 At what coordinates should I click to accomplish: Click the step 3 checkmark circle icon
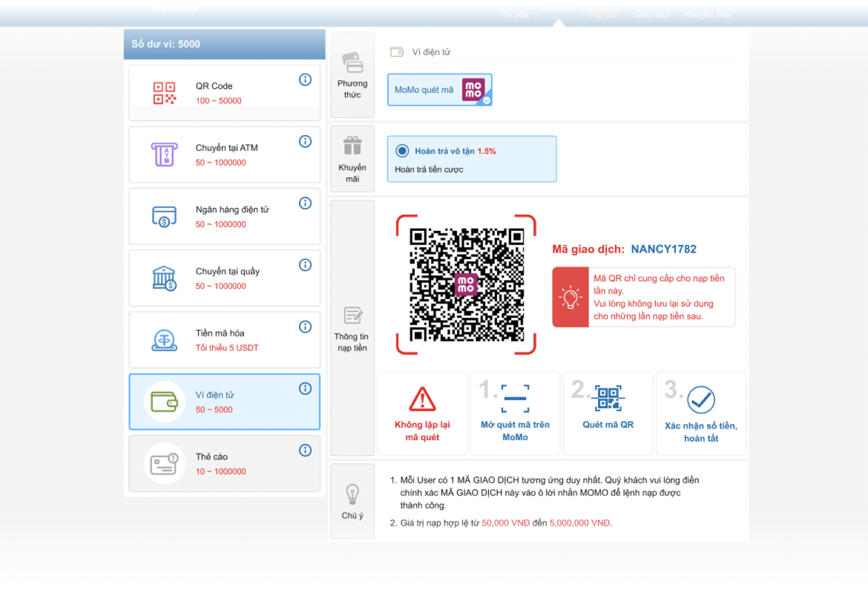click(x=701, y=400)
